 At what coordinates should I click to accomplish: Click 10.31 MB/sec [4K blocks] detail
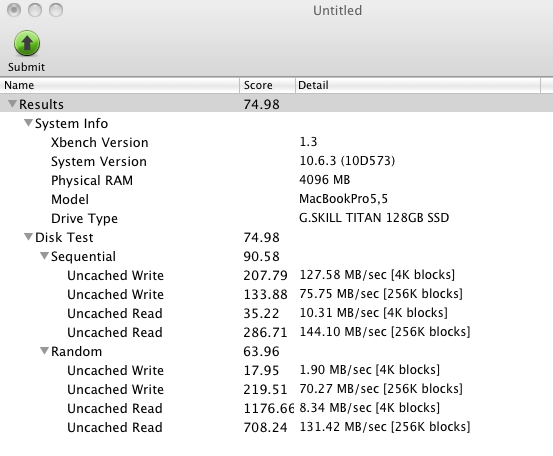click(373, 313)
